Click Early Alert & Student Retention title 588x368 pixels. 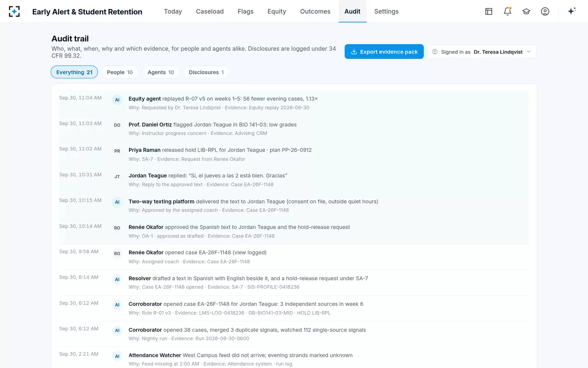pos(87,12)
